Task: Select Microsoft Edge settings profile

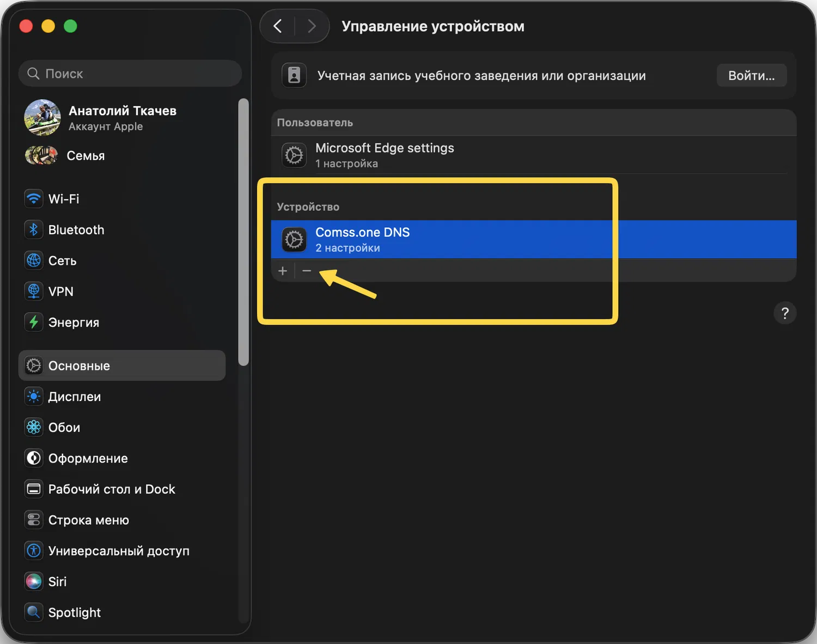Action: point(384,155)
